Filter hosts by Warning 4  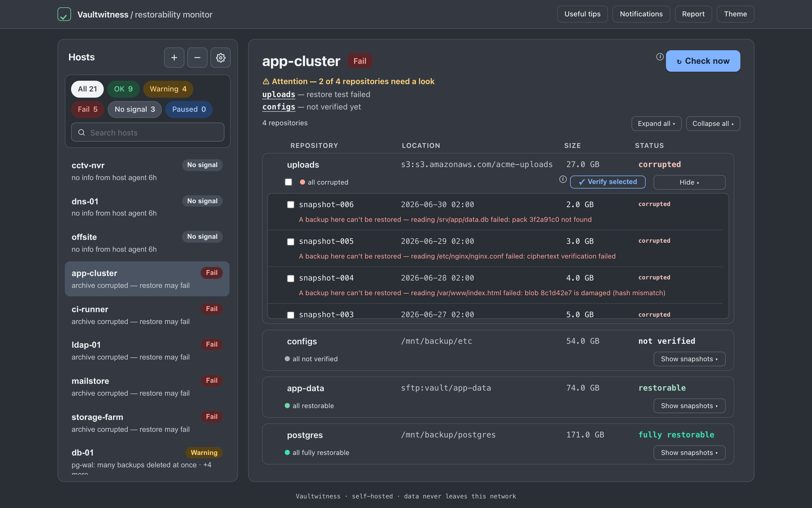168,89
